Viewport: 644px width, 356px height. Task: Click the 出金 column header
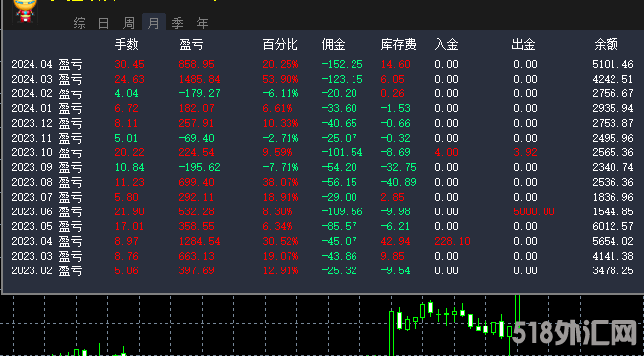coord(523,44)
